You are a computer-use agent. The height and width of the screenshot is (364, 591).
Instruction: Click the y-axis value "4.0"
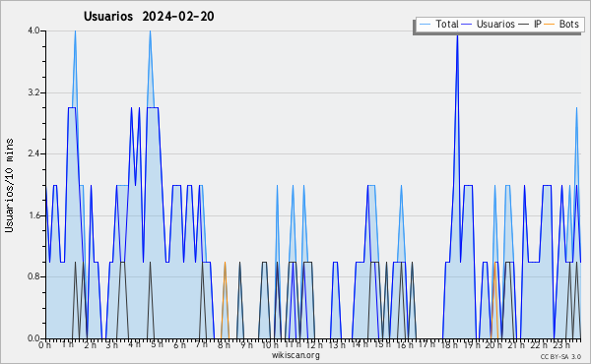[33, 30]
